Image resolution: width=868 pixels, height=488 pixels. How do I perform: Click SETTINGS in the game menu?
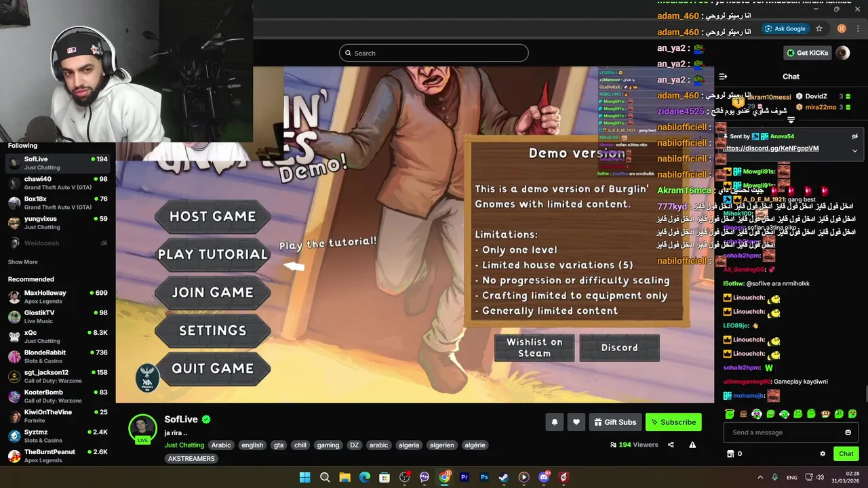[212, 330]
